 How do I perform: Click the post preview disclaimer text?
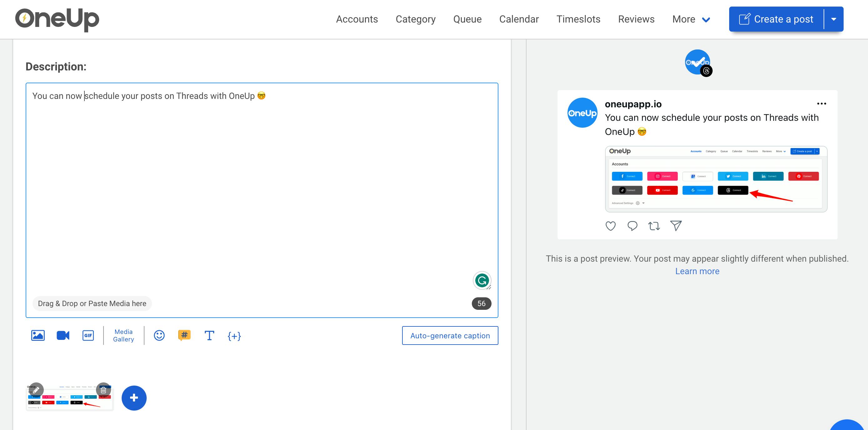[x=697, y=259]
